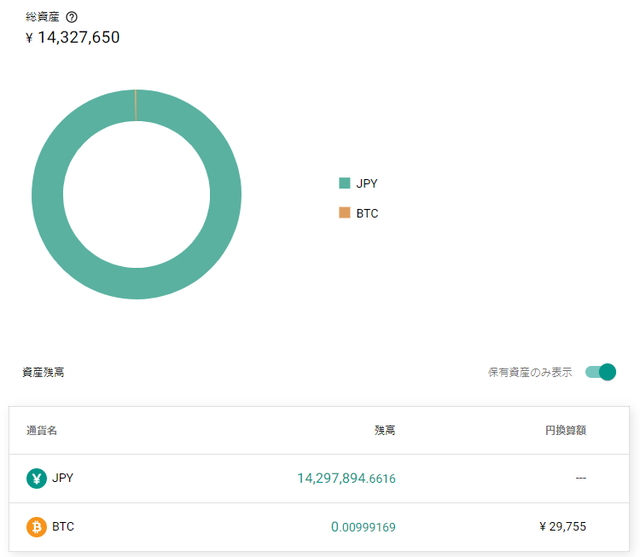Screen dimensions: 640x557
Task: Select the BTC legend label
Action: [367, 213]
